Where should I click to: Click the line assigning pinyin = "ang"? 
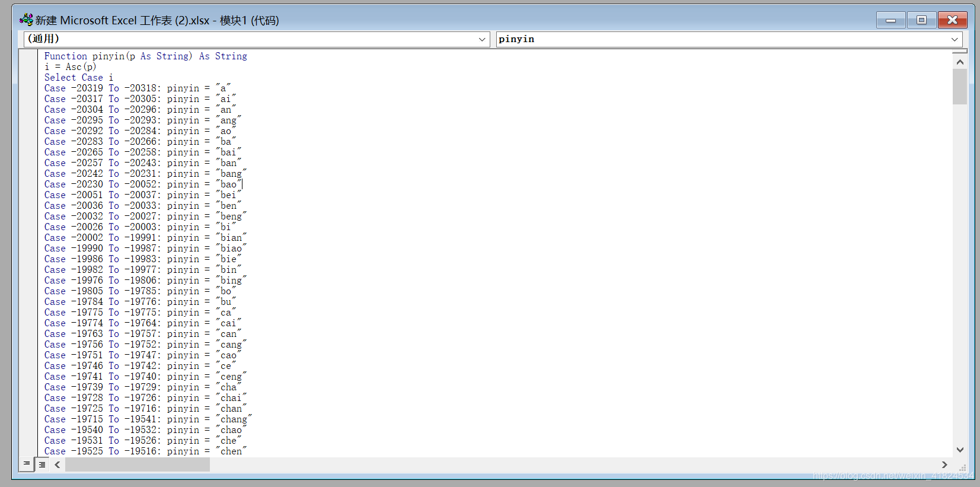click(143, 120)
